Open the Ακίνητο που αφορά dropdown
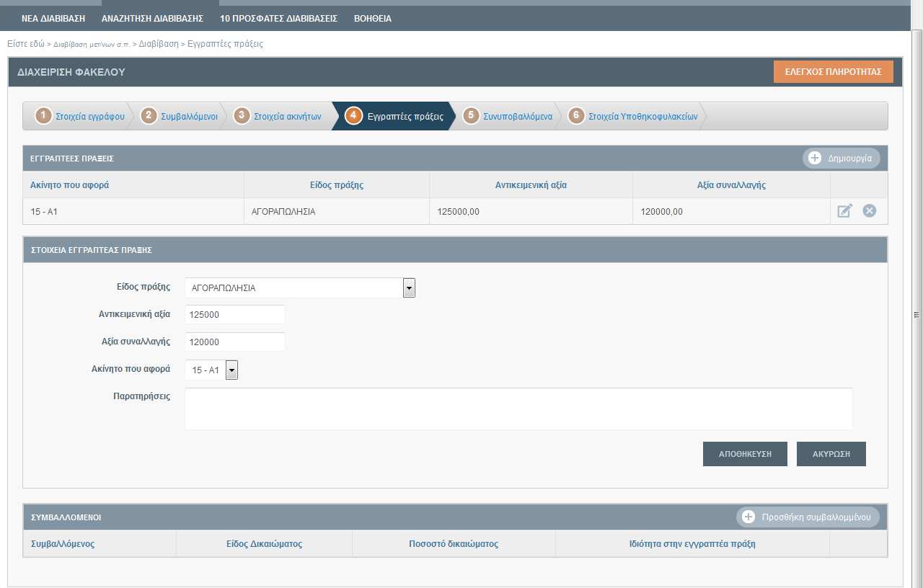This screenshot has height=588, width=923. (231, 370)
